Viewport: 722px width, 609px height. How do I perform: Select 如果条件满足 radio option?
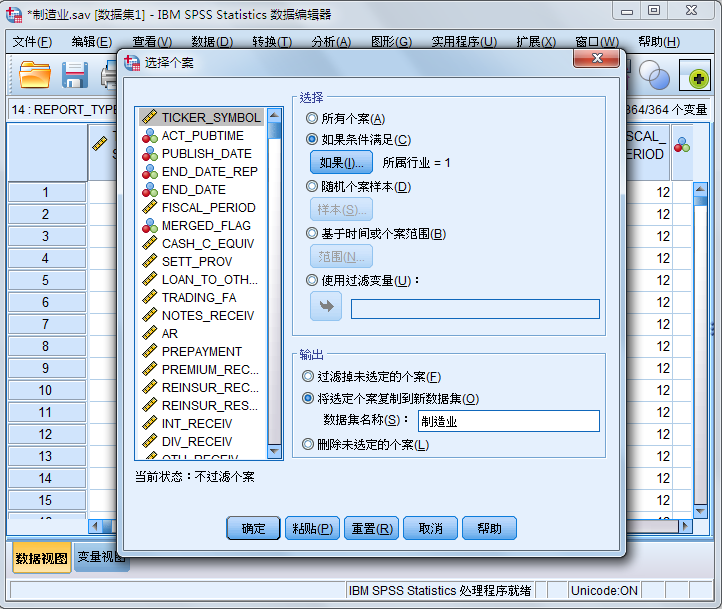pyautogui.click(x=312, y=139)
